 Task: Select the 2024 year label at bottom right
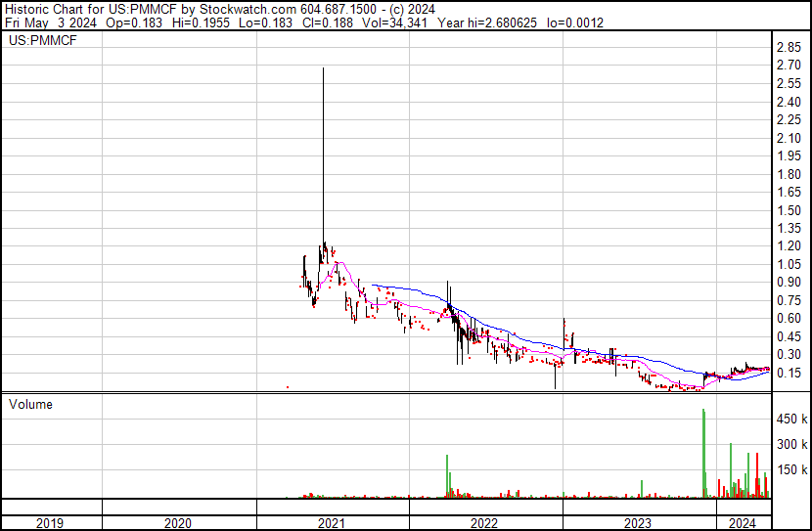[x=743, y=523]
